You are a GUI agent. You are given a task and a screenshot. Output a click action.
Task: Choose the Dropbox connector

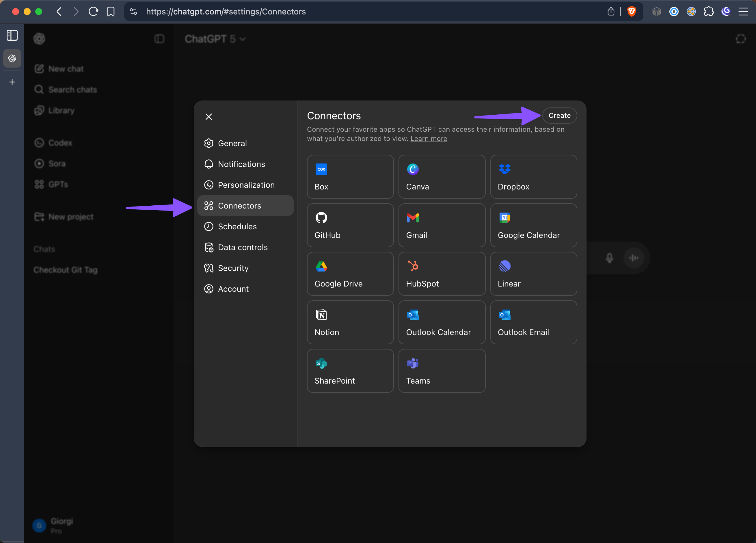(x=533, y=177)
